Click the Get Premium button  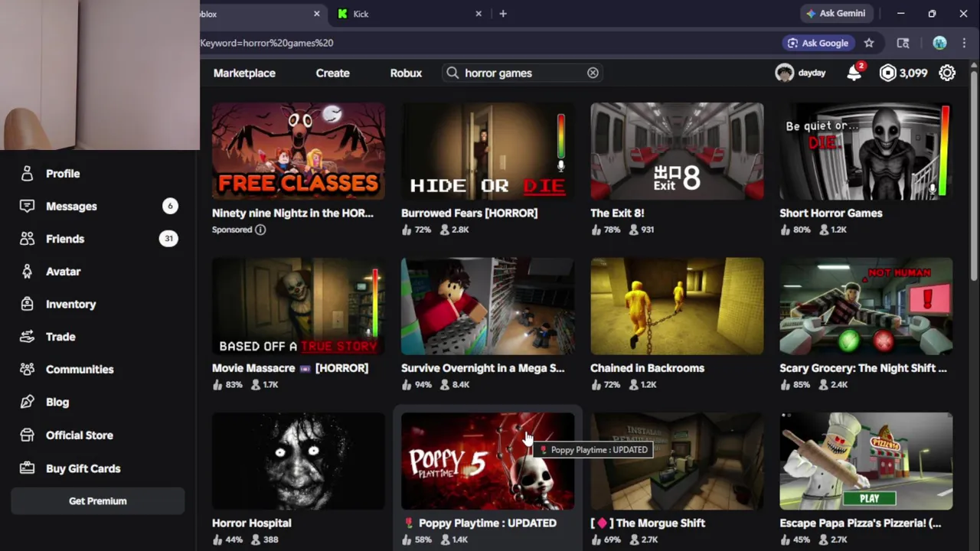tap(98, 501)
